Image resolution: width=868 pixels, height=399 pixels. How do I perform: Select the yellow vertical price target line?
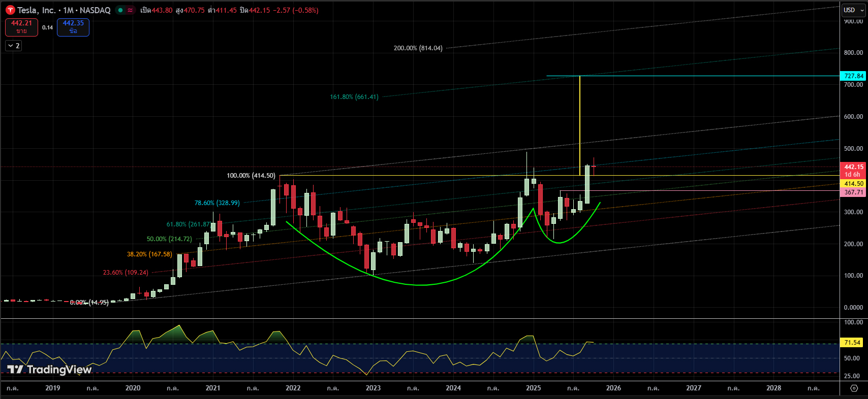tap(580, 126)
